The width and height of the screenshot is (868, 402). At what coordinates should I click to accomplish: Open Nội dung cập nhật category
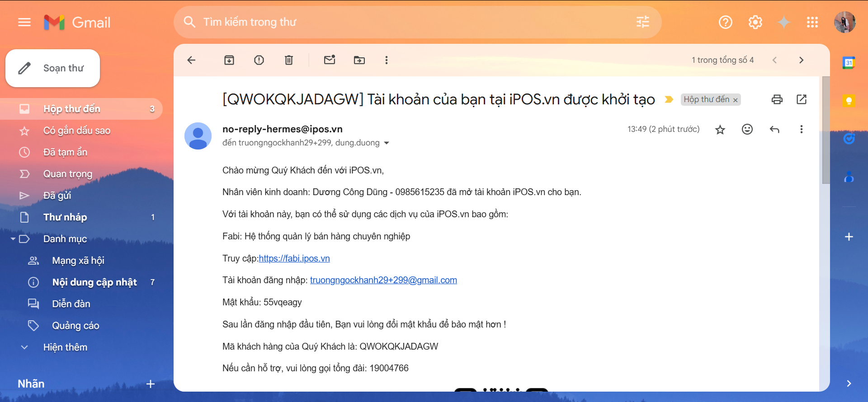[x=81, y=282]
